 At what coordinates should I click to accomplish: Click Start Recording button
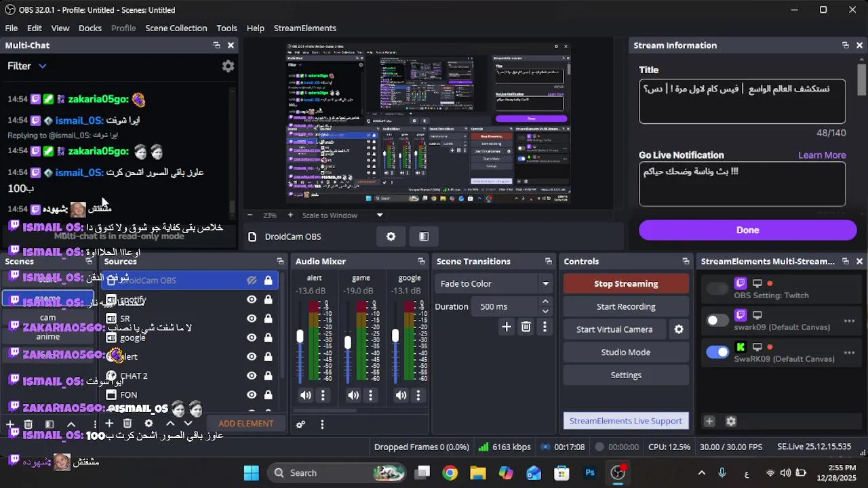point(626,306)
